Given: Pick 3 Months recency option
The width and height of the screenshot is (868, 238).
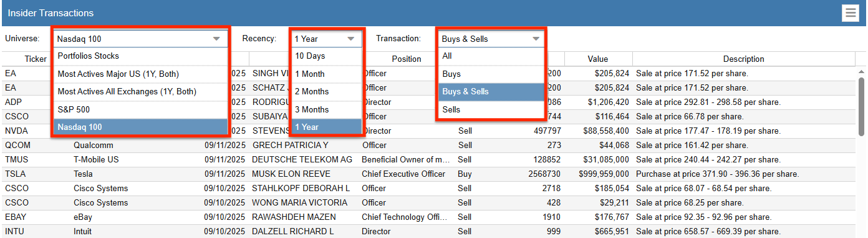Looking at the screenshot, I should [326, 109].
